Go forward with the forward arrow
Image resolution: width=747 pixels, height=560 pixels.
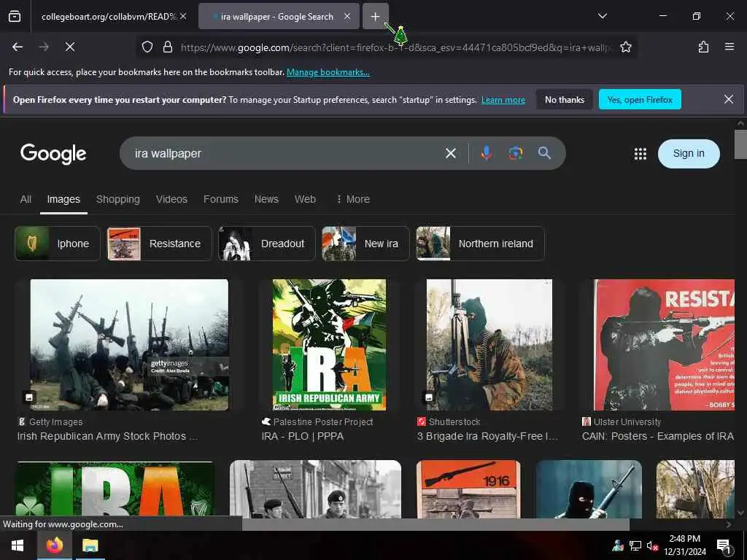point(44,47)
